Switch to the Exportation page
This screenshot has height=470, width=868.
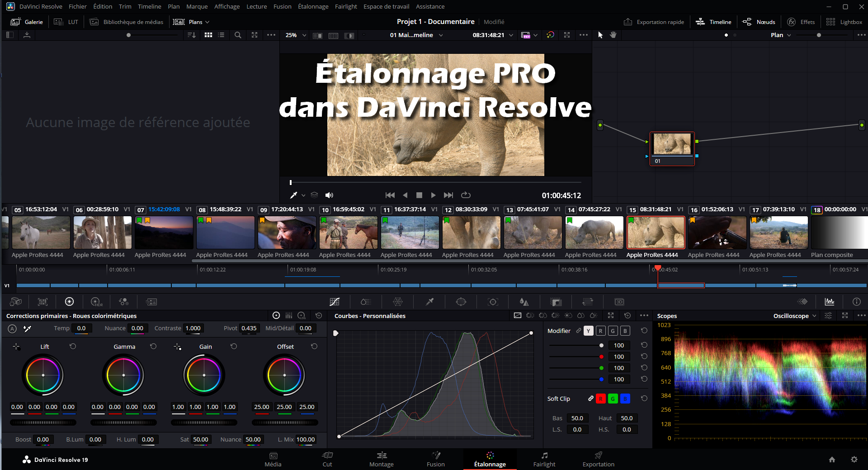(599, 459)
